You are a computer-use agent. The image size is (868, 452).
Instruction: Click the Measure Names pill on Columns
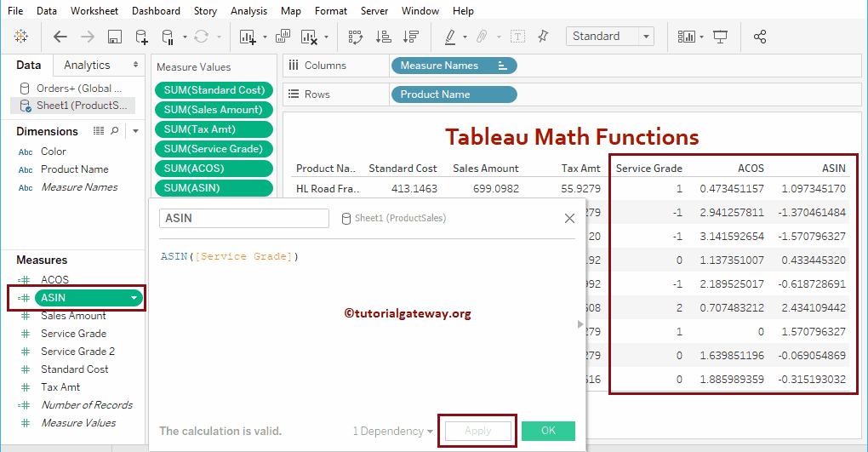454,66
